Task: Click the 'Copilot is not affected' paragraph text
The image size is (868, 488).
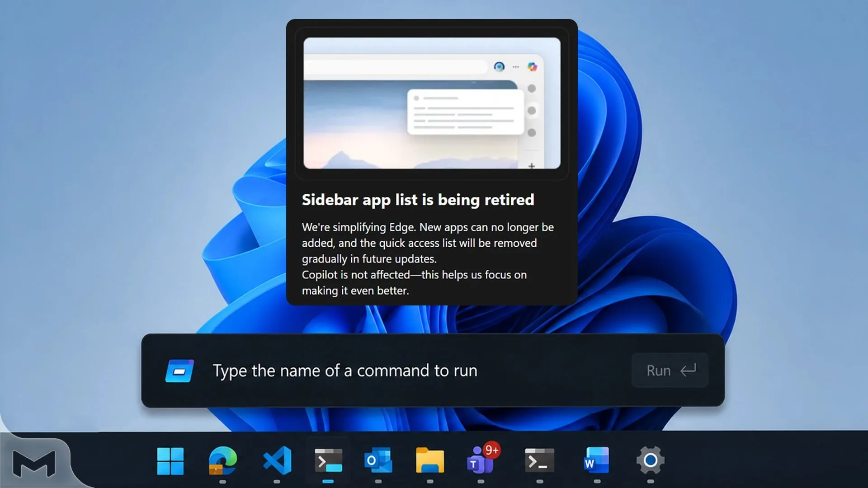Action: coord(414,282)
